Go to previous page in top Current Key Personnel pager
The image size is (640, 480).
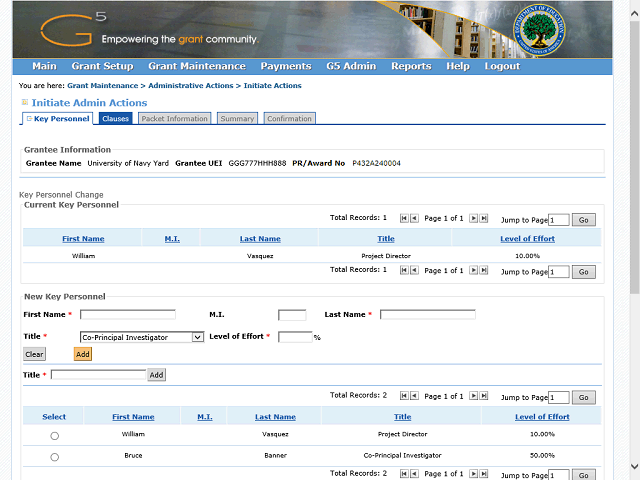(414, 218)
